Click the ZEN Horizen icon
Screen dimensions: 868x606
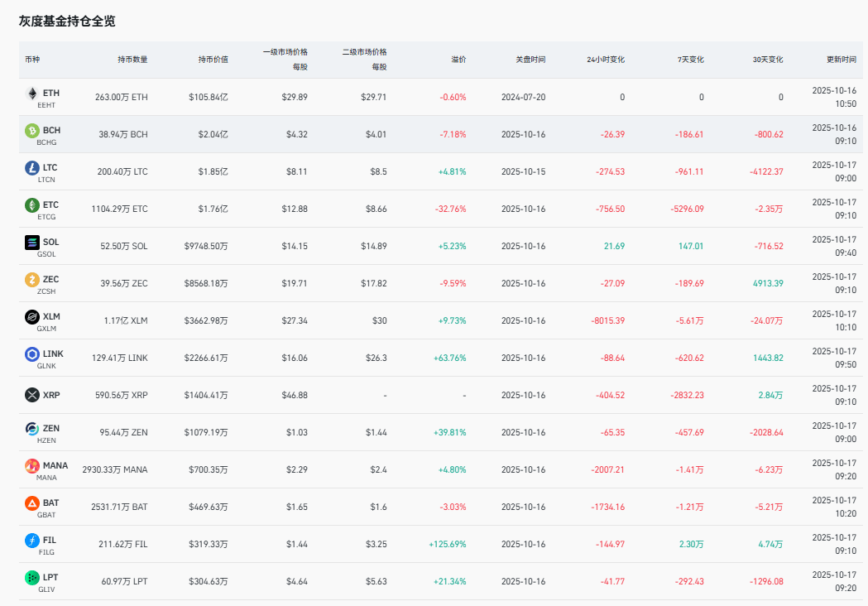point(32,429)
